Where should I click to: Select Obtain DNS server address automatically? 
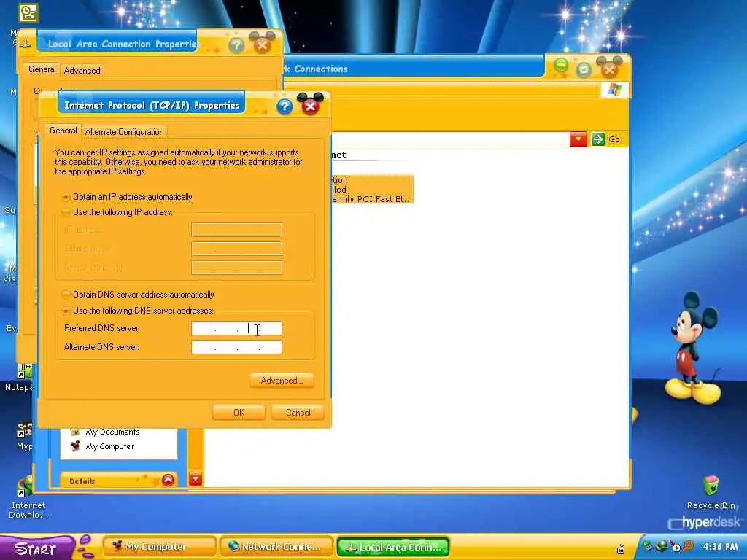pos(66,295)
